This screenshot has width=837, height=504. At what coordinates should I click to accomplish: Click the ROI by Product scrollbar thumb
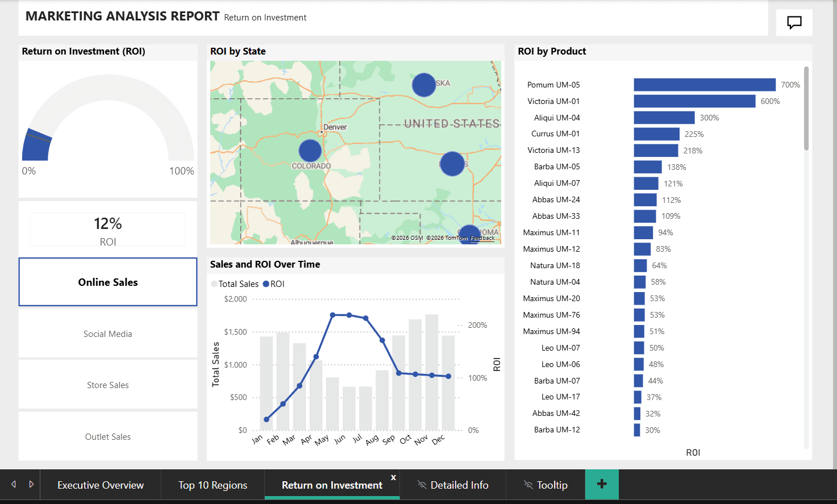point(806,109)
